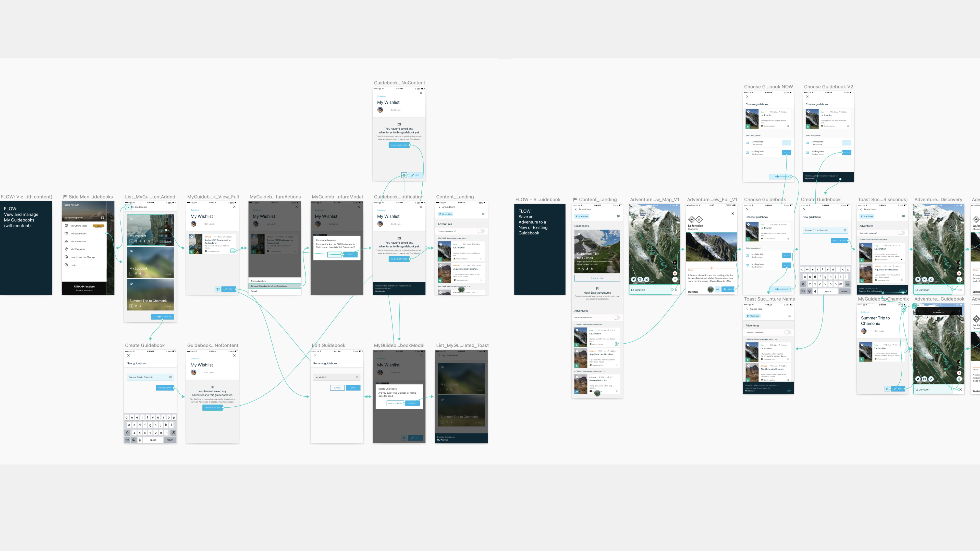
Task: Toggle eye icon on My Logbook card in List_MyGu...tentAdded
Action: 131,251
